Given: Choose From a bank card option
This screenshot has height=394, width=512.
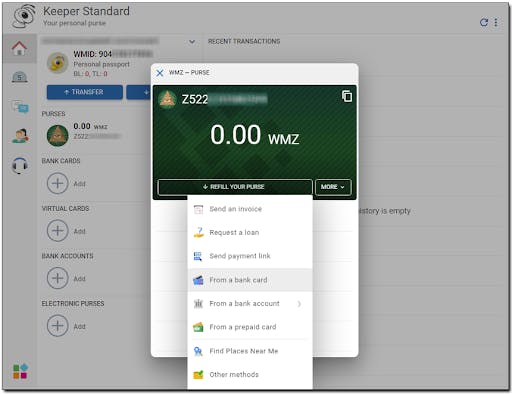Looking at the screenshot, I should click(x=250, y=280).
